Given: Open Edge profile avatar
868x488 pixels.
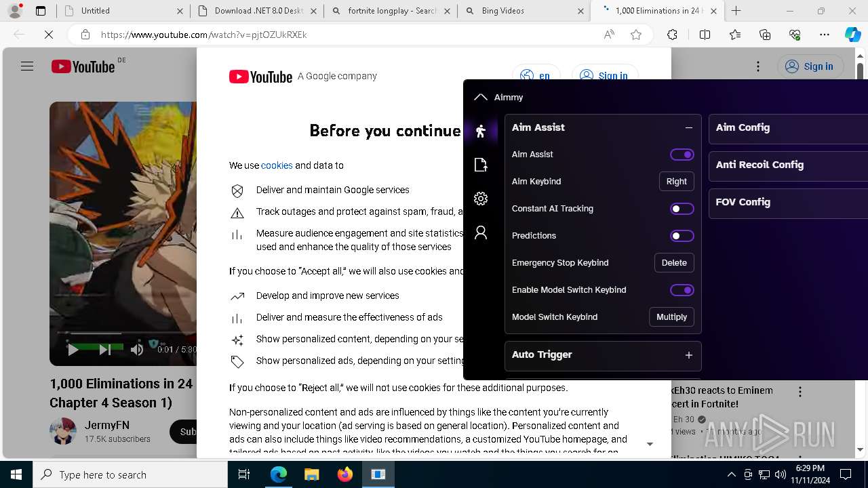Looking at the screenshot, I should click(15, 11).
